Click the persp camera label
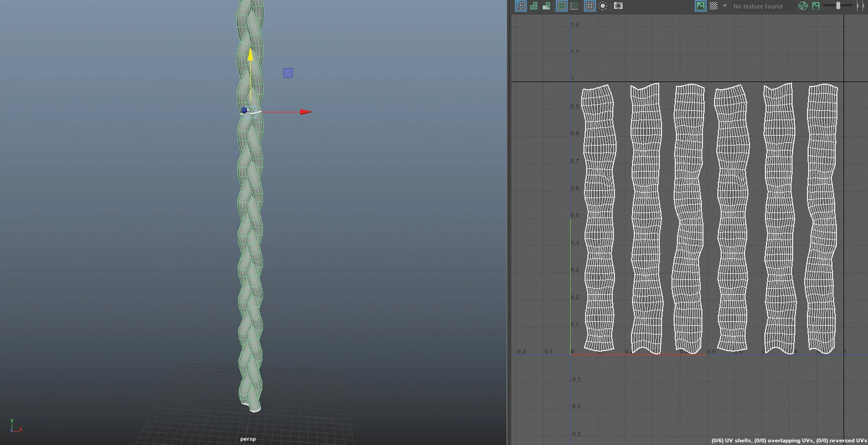The height and width of the screenshot is (445, 868). point(248,439)
